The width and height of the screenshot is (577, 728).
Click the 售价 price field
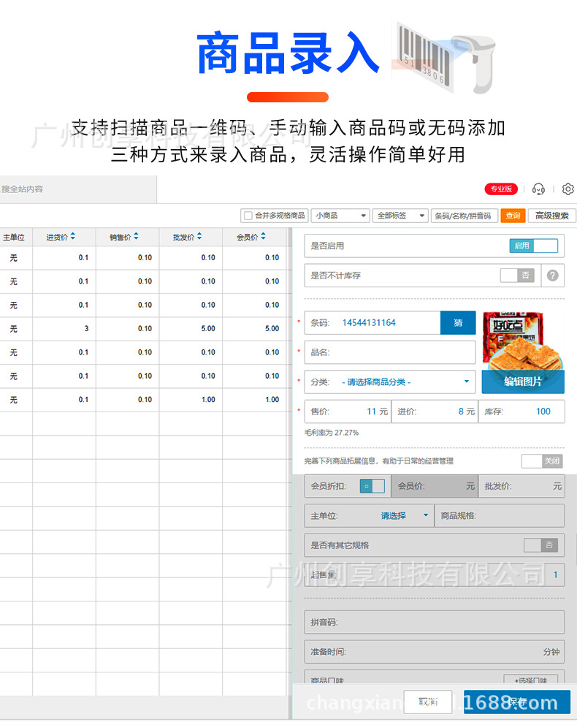[x=348, y=412]
